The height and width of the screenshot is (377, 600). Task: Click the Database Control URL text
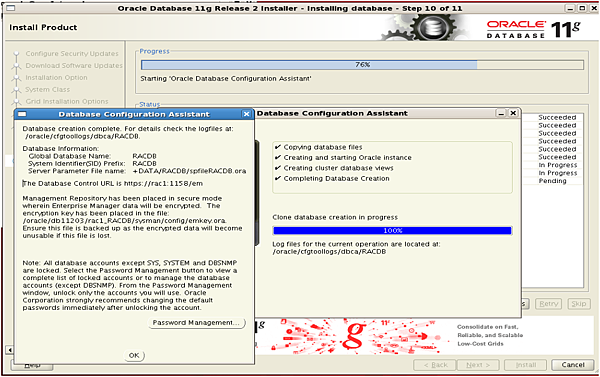(112, 183)
